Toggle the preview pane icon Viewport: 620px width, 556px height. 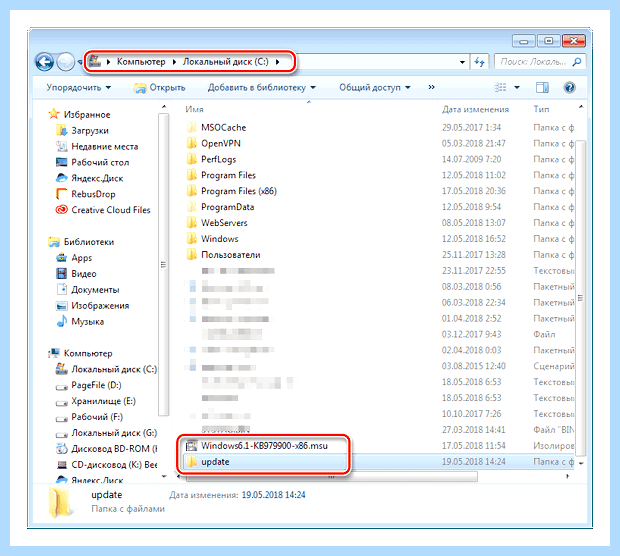[542, 87]
